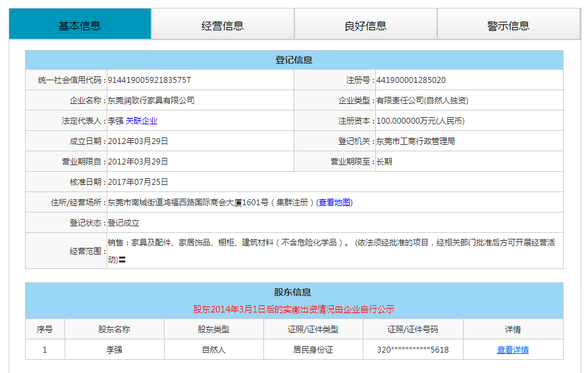Screen dimensions: 588x373
Task: Click the 股东信息 section title
Action: point(294,292)
